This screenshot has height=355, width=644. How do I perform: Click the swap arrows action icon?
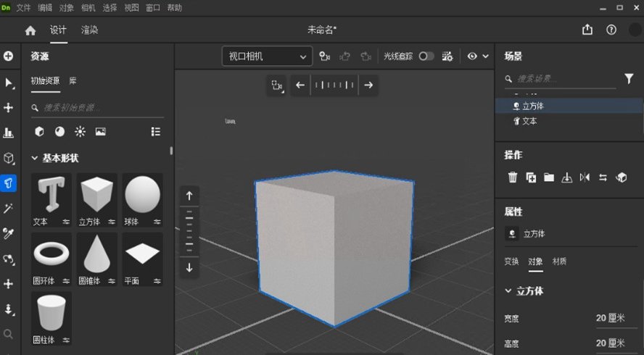[603, 177]
